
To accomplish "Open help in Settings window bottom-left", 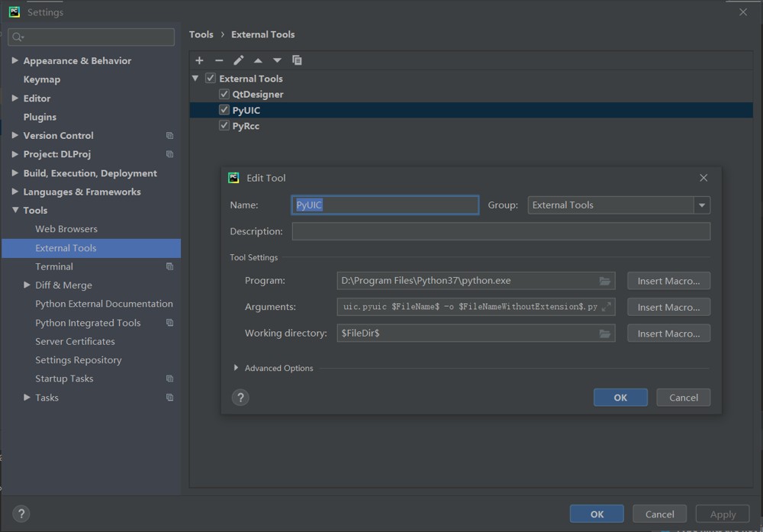I will tap(21, 514).
